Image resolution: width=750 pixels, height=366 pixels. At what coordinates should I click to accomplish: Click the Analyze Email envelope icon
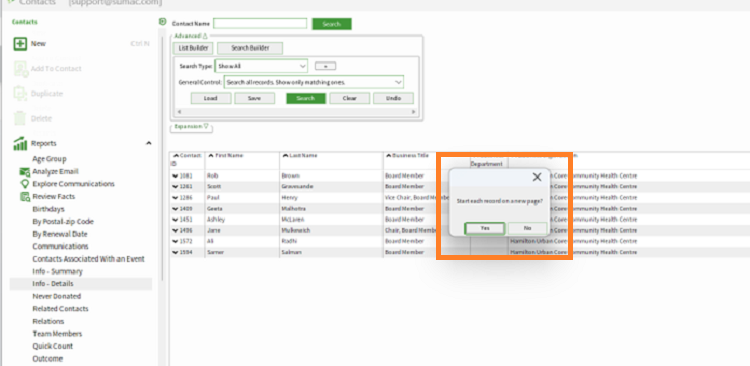click(24, 171)
